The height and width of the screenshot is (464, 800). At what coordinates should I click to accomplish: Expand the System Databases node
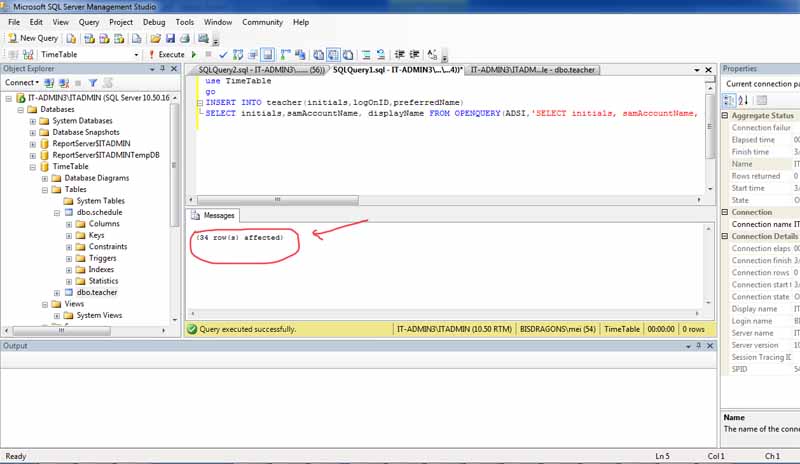click(33, 121)
